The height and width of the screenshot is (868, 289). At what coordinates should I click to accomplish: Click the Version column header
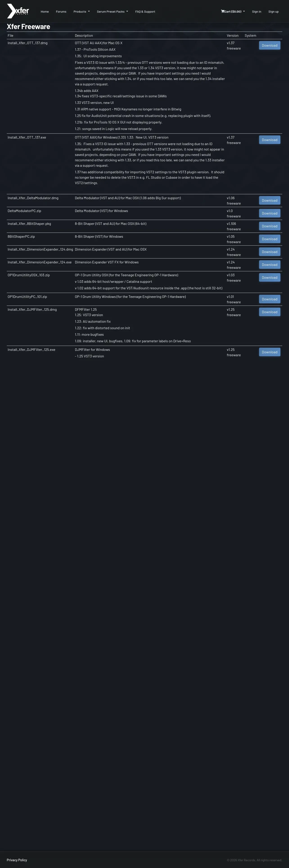[x=233, y=35]
